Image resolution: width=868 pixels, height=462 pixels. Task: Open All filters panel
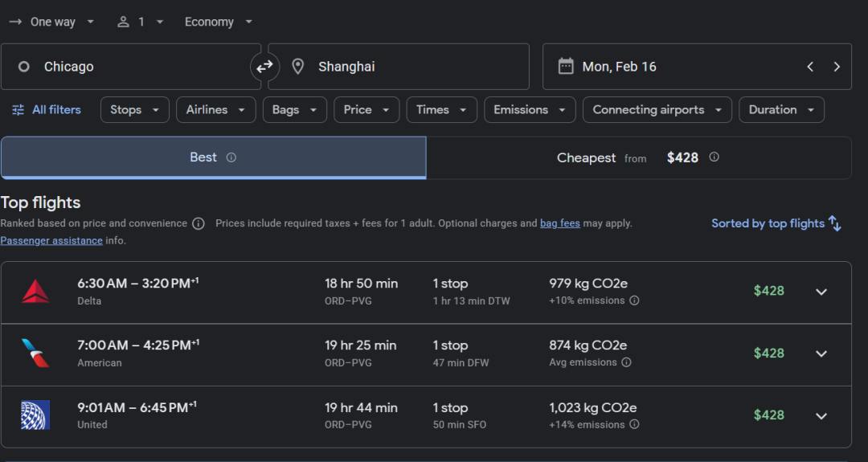pos(47,110)
